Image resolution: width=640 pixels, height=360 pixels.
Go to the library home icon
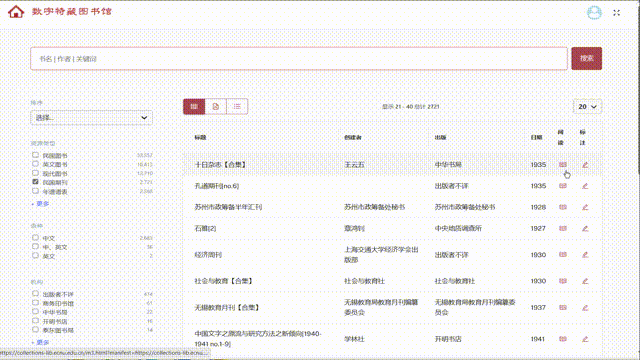coord(16,11)
